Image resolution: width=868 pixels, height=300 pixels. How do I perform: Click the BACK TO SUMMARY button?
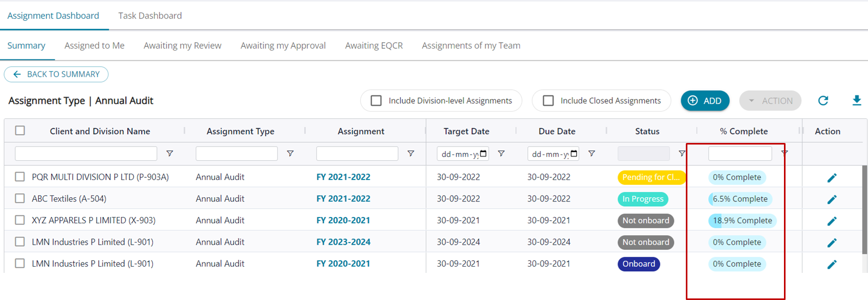pyautogui.click(x=56, y=74)
